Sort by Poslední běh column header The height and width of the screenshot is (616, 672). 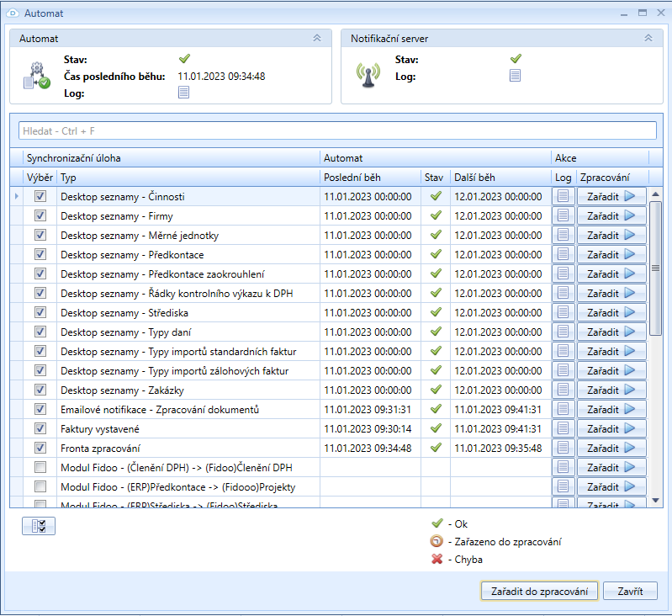(370, 178)
